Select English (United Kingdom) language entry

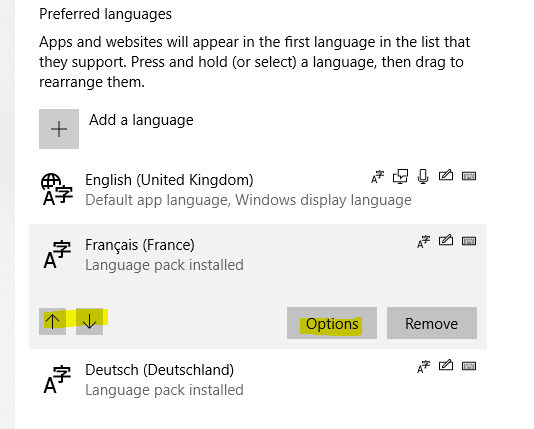pyautogui.click(x=258, y=189)
